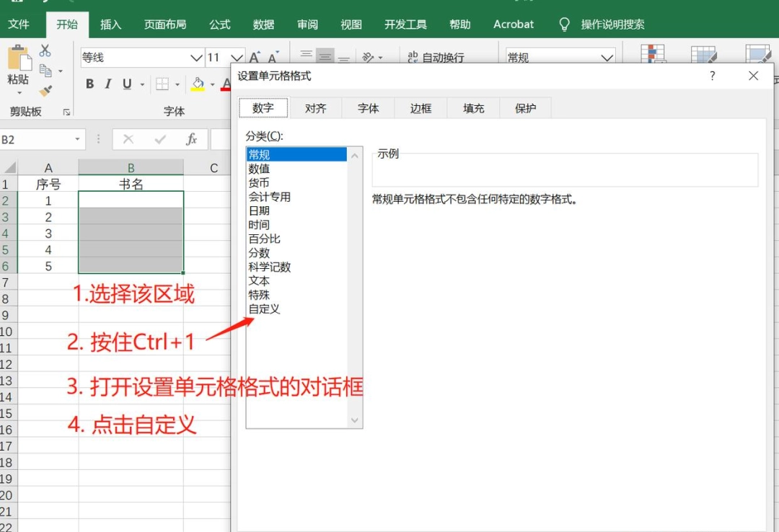The height and width of the screenshot is (532, 779).
Task: Click the Borders icon
Action: pyautogui.click(x=162, y=84)
